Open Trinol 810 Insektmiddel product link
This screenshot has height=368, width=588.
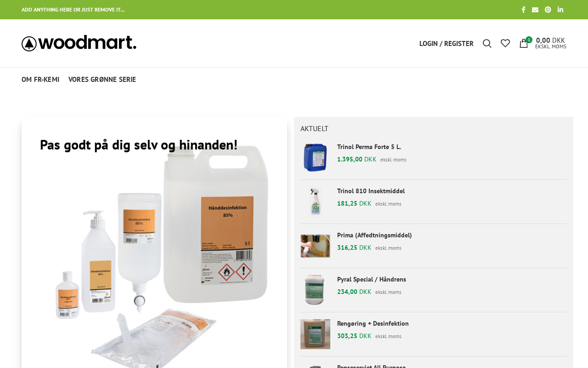pyautogui.click(x=371, y=191)
